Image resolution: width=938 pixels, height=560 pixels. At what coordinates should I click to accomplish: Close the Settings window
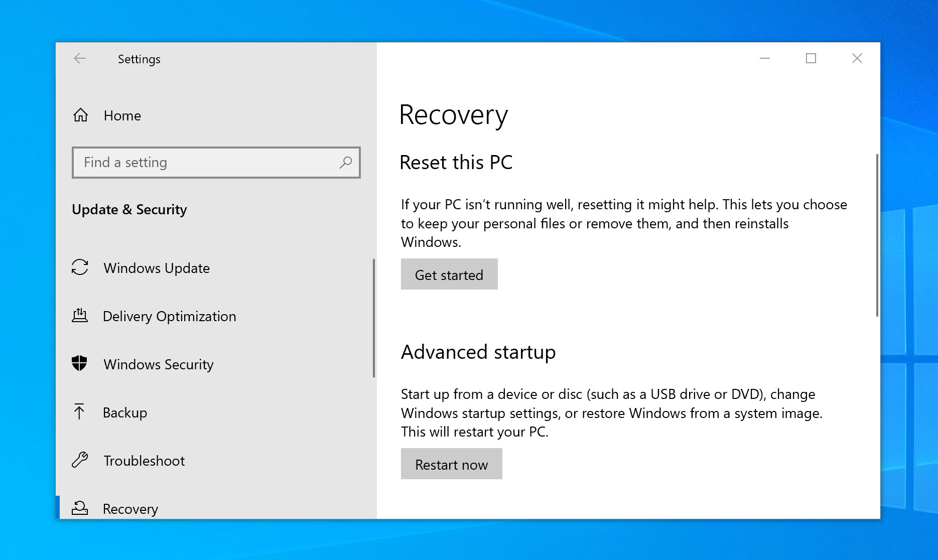(x=857, y=59)
